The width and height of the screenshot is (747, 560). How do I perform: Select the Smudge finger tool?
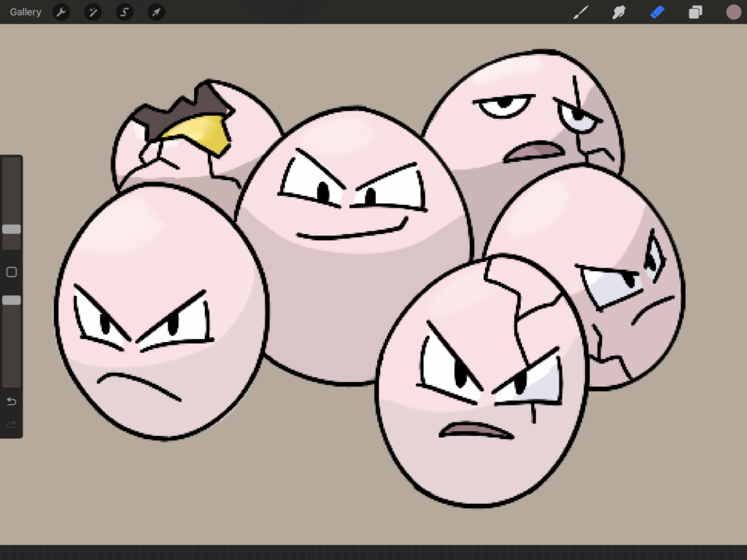pyautogui.click(x=619, y=12)
